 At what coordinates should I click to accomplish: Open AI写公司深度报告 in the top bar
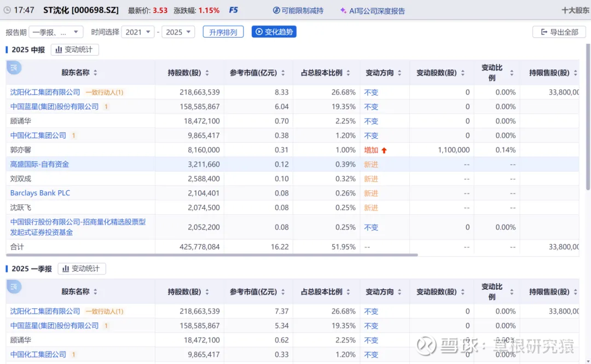(x=372, y=10)
